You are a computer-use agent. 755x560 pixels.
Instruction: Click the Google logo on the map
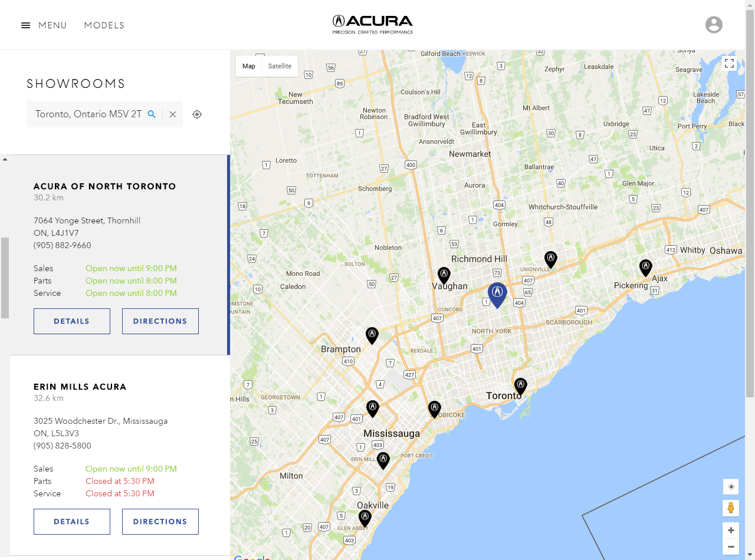tap(252, 557)
